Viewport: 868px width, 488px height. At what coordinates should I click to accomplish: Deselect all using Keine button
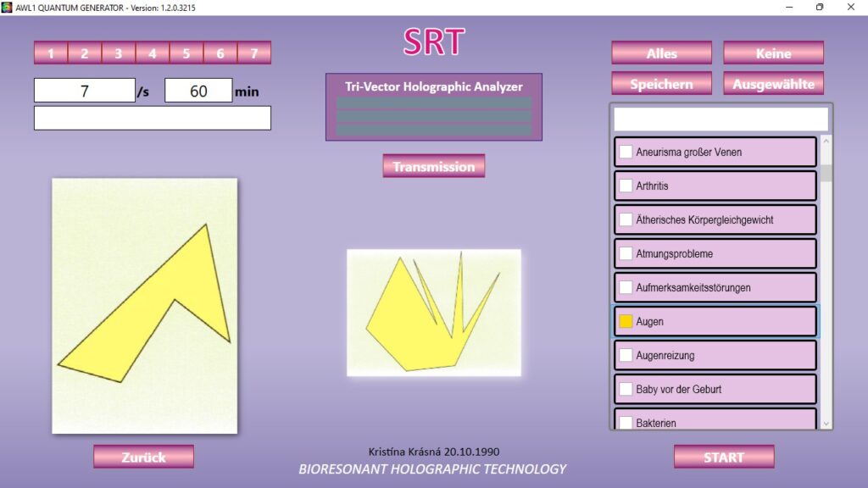(x=773, y=53)
